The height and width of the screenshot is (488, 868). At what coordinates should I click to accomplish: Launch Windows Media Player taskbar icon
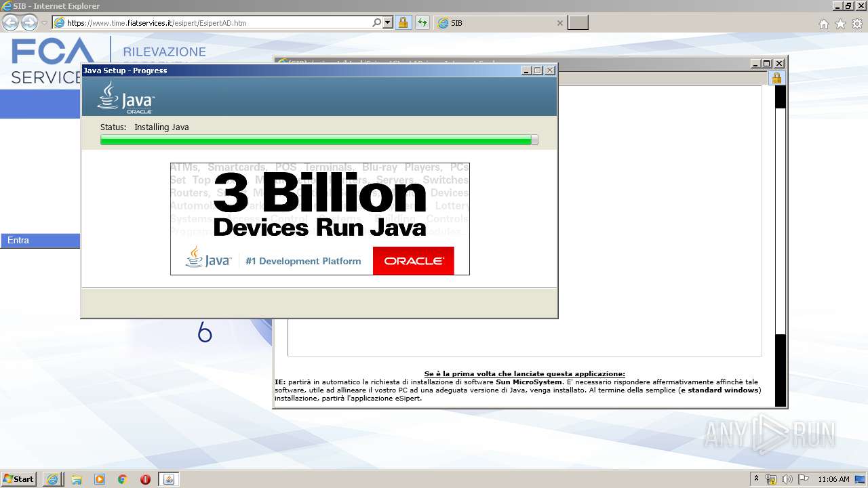click(100, 479)
